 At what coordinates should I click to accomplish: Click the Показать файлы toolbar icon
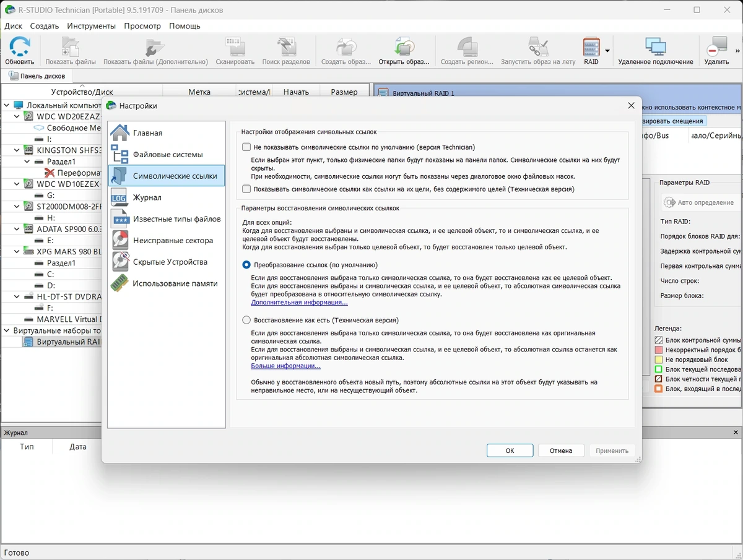tap(71, 47)
